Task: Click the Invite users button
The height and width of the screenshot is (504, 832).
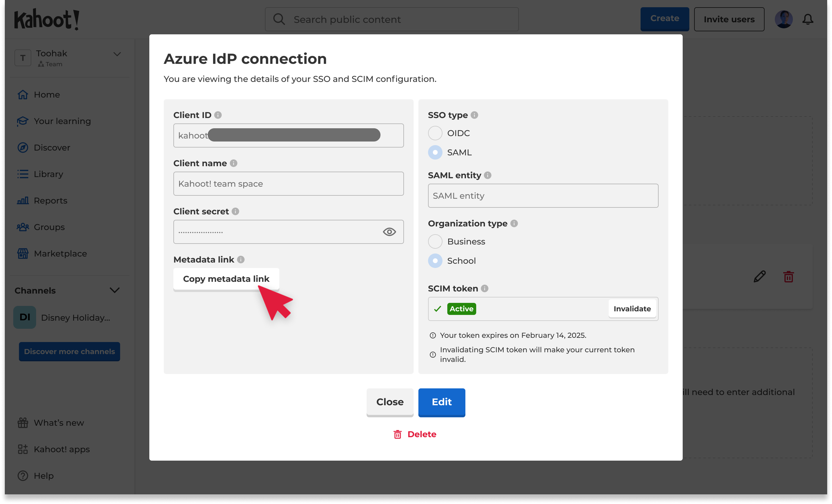Action: click(729, 19)
